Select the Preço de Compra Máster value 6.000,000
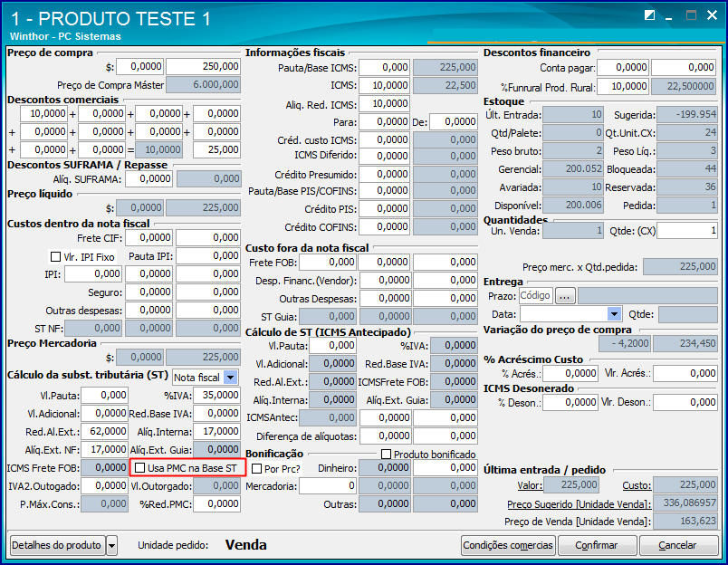The width and height of the screenshot is (728, 565). click(x=204, y=85)
